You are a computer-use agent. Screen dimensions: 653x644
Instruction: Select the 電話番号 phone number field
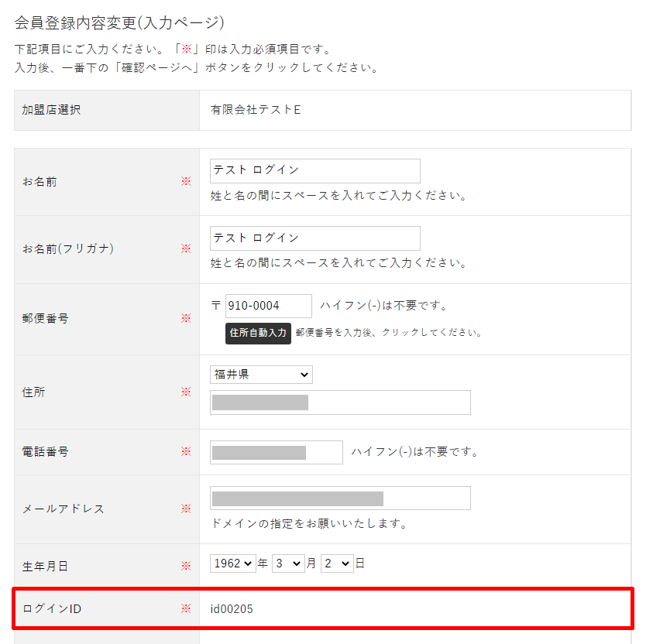tap(276, 452)
